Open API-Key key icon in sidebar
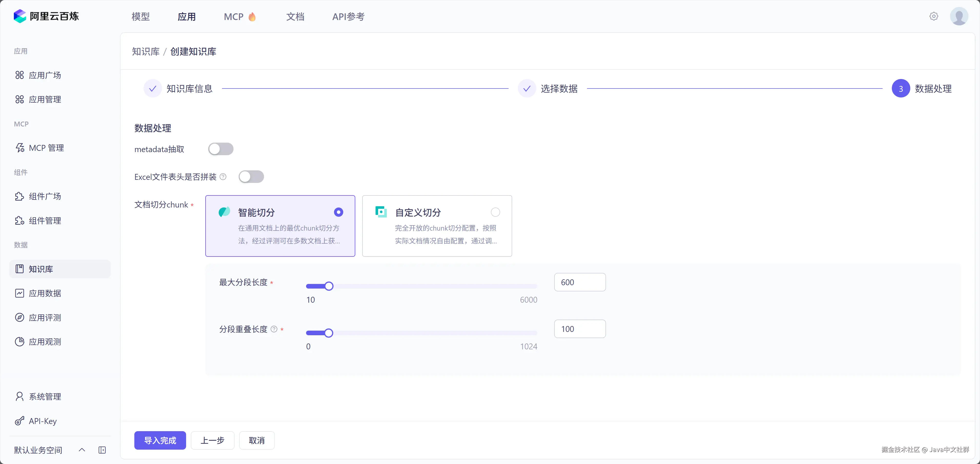This screenshot has width=980, height=464. click(20, 421)
